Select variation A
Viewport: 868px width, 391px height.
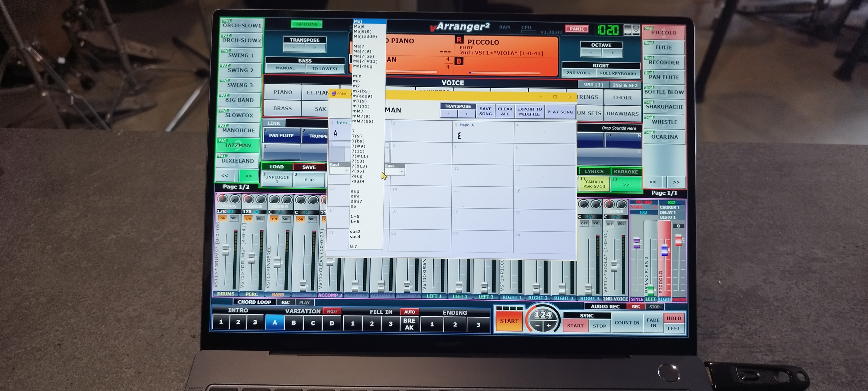[x=275, y=323]
